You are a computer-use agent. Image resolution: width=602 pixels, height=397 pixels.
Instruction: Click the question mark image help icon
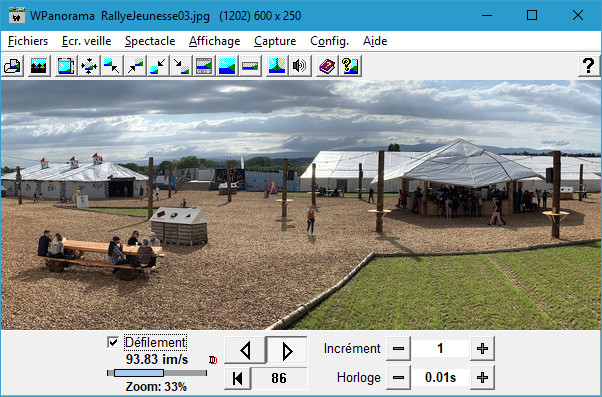pyautogui.click(x=350, y=66)
